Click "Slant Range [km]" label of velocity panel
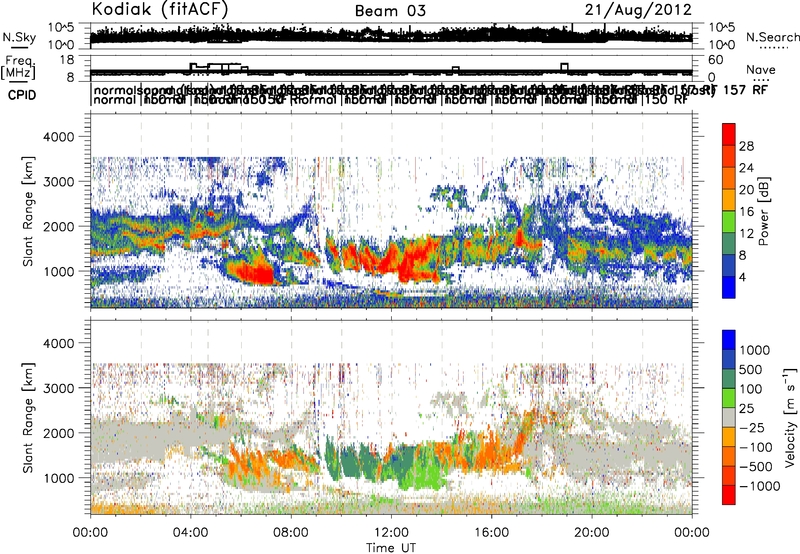800x554 pixels. 29,417
